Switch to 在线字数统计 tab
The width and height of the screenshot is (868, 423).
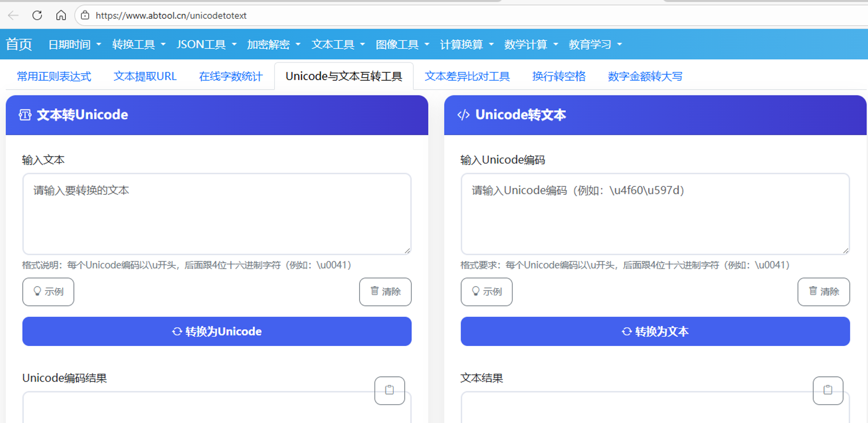[x=231, y=76]
